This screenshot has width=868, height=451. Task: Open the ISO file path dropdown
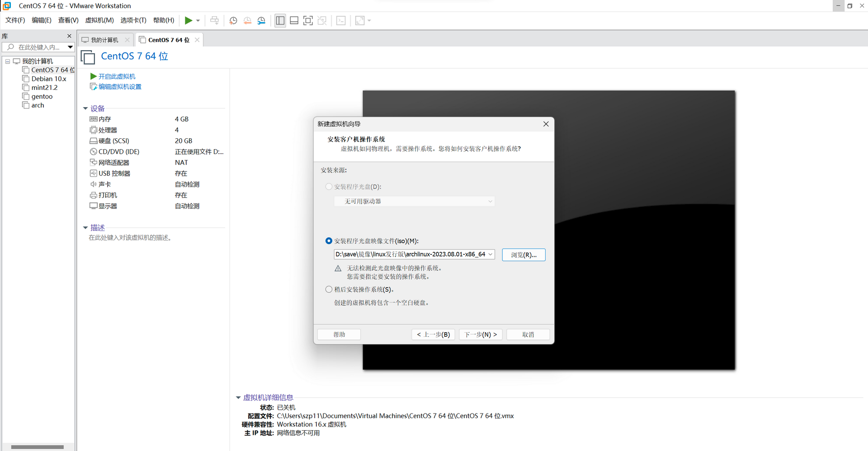(x=490, y=254)
